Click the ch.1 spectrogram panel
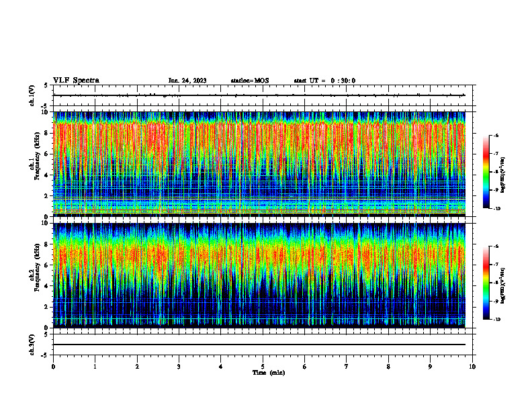Image resolution: width=532 pixels, height=411 pixels. [259, 164]
